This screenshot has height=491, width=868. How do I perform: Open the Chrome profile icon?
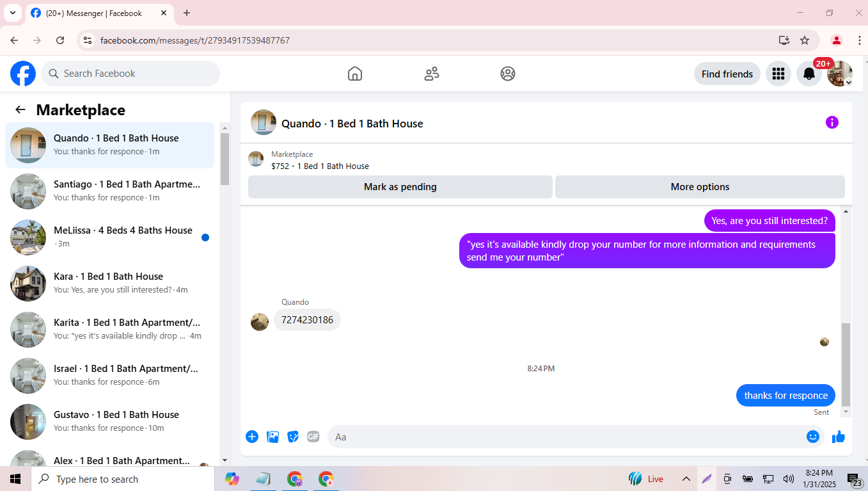point(837,40)
